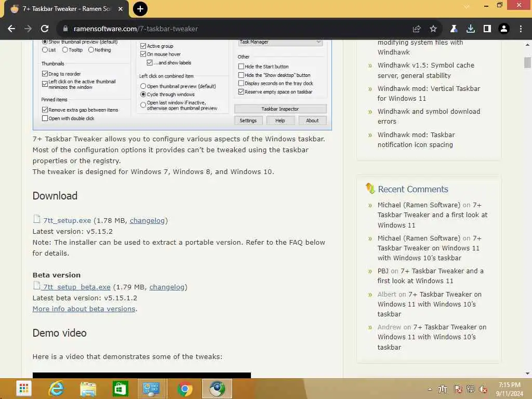Open File Explorer from the taskbar
532x399 pixels.
[88, 389]
